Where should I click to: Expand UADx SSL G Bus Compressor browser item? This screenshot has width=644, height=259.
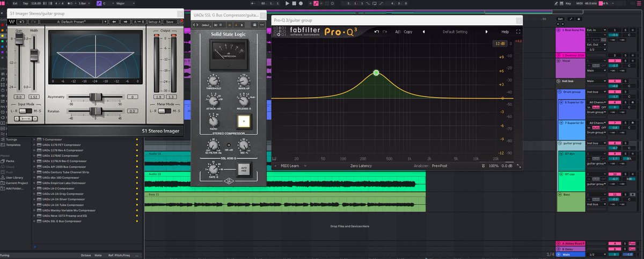coord(34,221)
